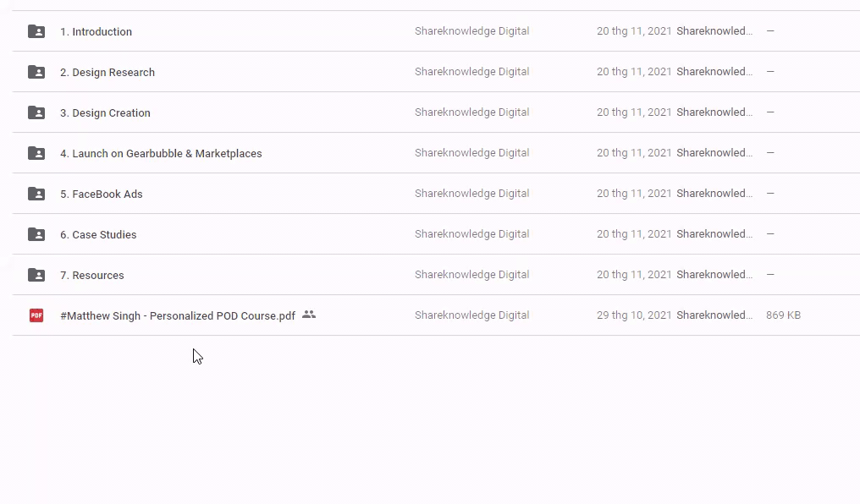Click the shared-people icon beside the PDF name
This screenshot has height=504, width=860.
coord(309,315)
